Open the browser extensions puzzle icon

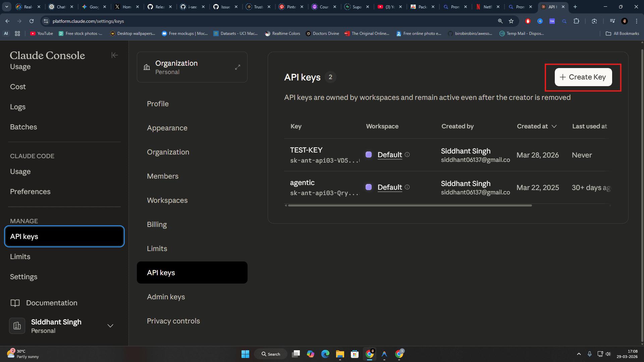coord(577,21)
